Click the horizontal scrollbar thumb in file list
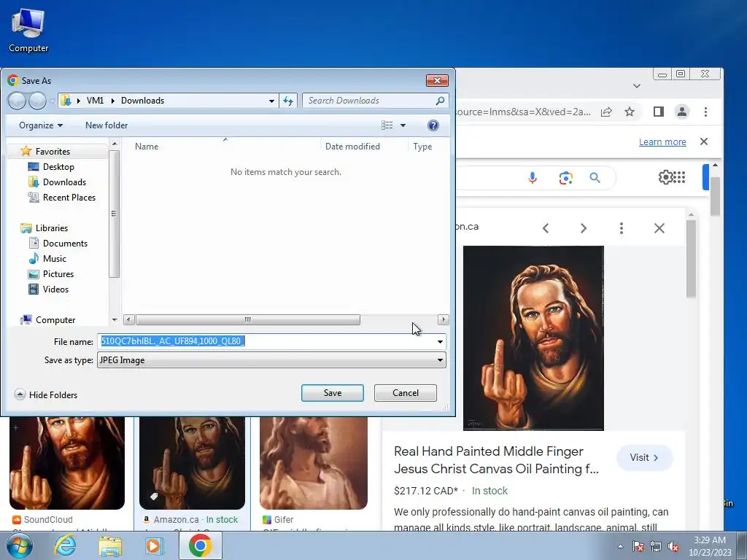747x560 pixels. 248,320
